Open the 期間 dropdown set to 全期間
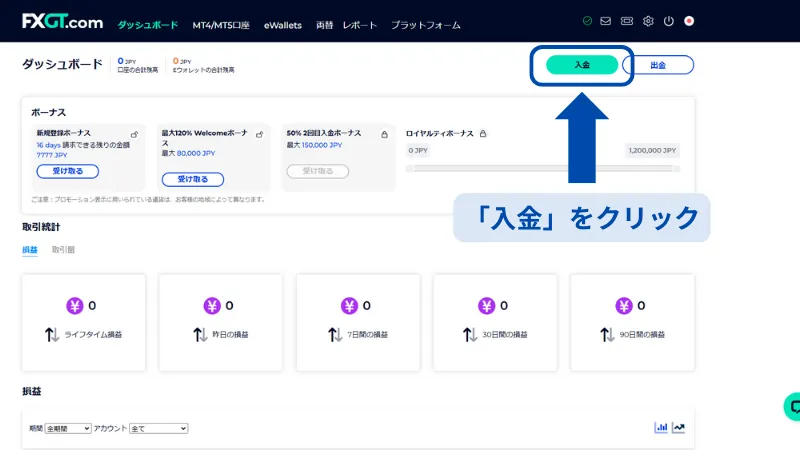800x450 pixels. tap(68, 429)
